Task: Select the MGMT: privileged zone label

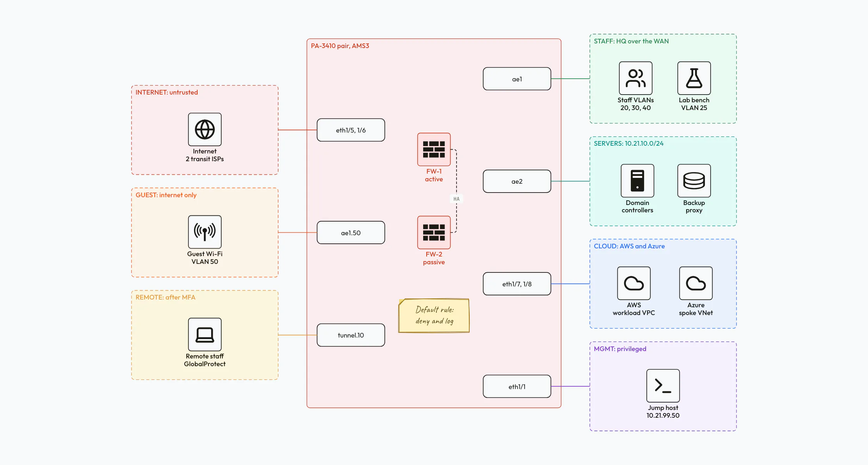Action: pyautogui.click(x=620, y=349)
